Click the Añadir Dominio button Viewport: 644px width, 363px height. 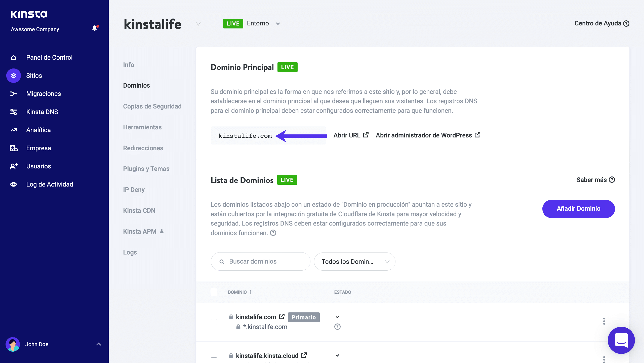pyautogui.click(x=578, y=209)
